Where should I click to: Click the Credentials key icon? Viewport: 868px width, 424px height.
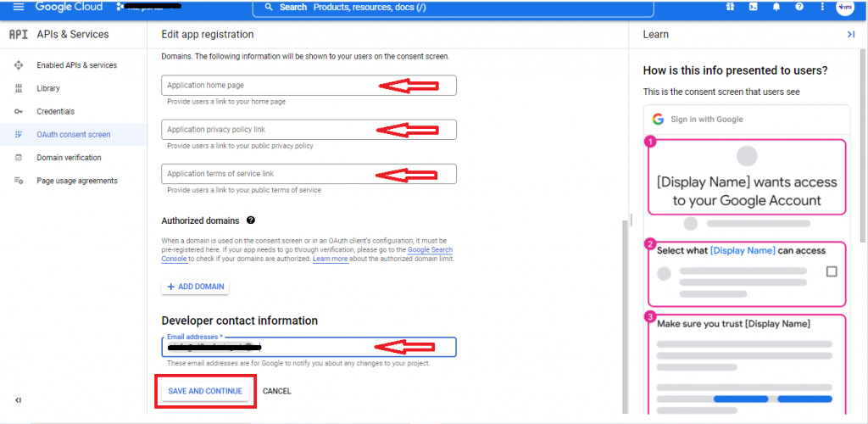(x=19, y=111)
